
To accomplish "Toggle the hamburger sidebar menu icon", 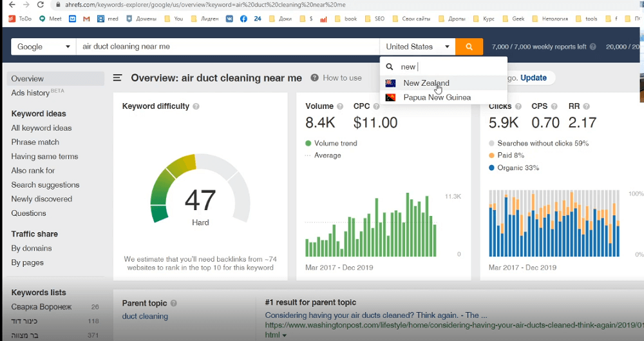I will point(117,78).
